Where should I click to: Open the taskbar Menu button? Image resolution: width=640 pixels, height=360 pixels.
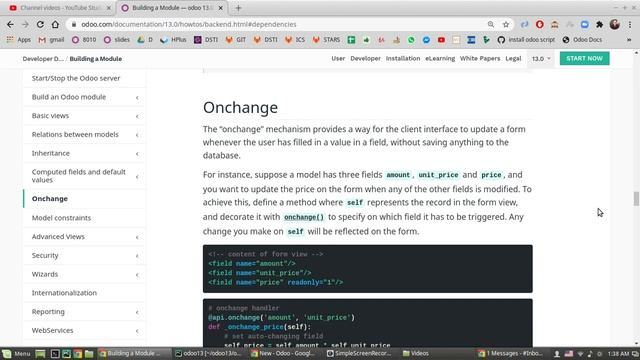coord(16,353)
